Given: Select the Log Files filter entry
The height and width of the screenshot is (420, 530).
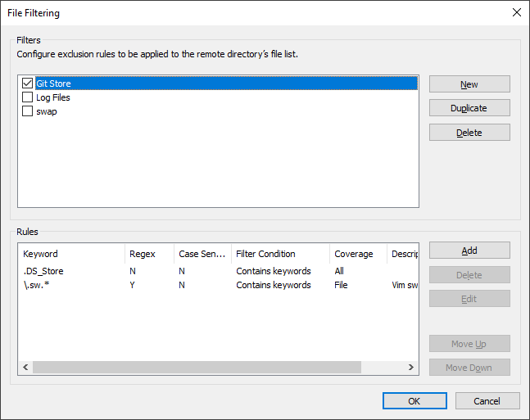Looking at the screenshot, I should pos(53,97).
